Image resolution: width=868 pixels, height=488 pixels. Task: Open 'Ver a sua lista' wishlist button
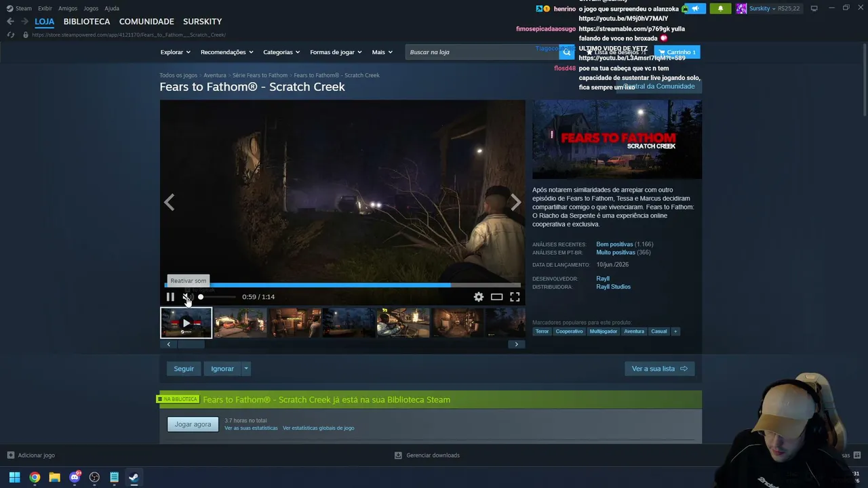click(659, 369)
